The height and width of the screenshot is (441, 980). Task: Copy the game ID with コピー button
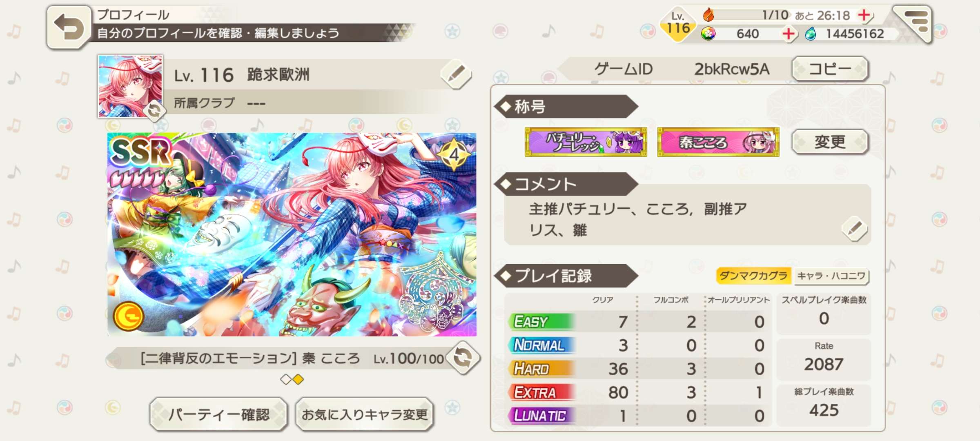(830, 69)
